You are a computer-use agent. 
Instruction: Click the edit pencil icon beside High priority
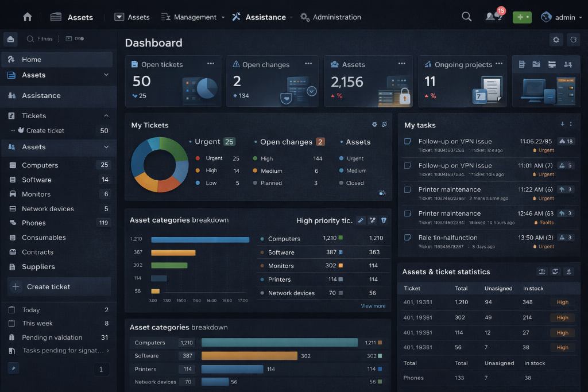click(361, 220)
